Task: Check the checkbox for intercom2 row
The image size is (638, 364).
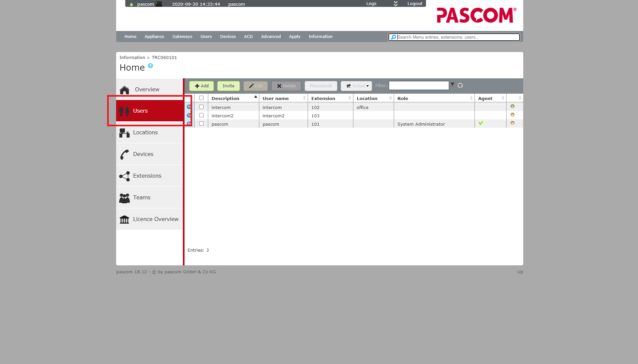Action: click(x=201, y=115)
